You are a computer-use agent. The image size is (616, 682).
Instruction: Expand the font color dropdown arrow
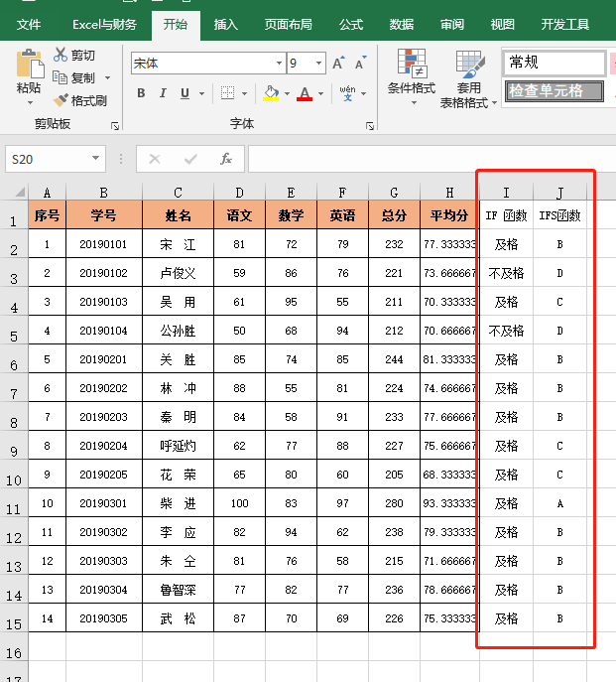(320, 93)
